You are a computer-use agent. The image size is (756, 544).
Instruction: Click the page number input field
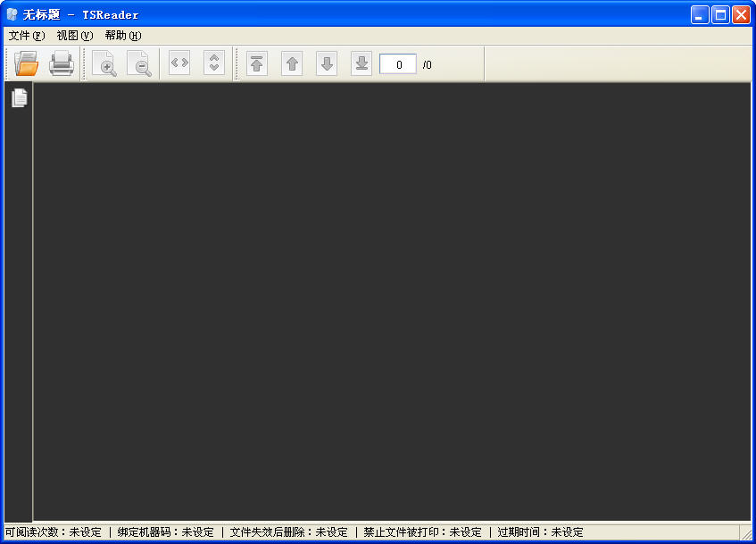tap(398, 64)
